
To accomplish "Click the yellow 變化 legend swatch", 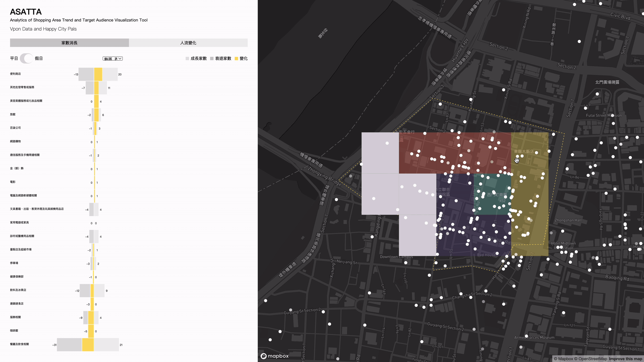I will coord(236,59).
